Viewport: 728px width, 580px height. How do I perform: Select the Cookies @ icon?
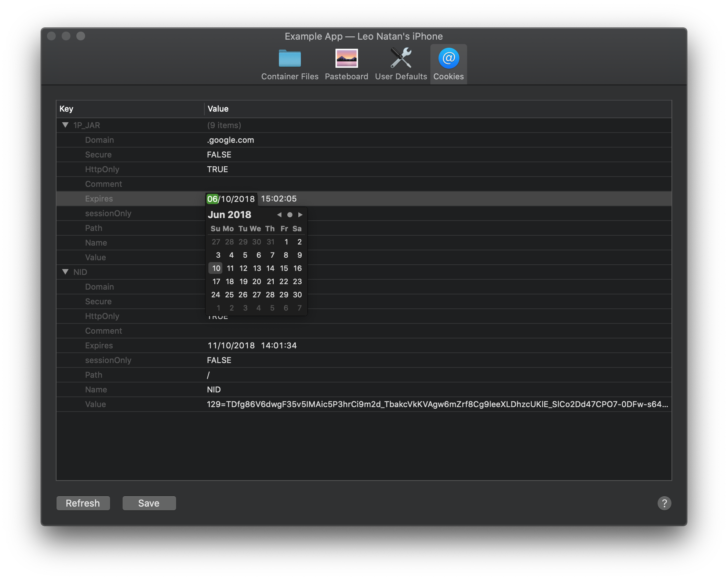point(448,59)
